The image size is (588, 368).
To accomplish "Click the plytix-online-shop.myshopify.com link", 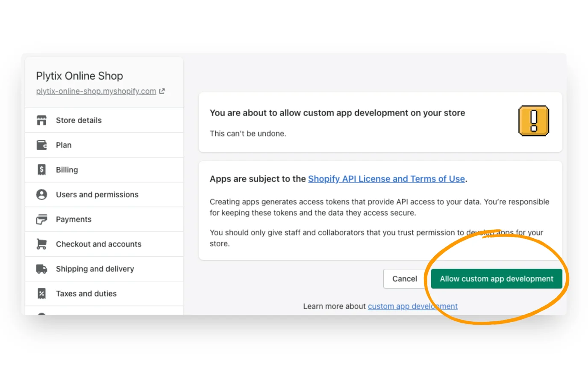I will coord(96,91).
